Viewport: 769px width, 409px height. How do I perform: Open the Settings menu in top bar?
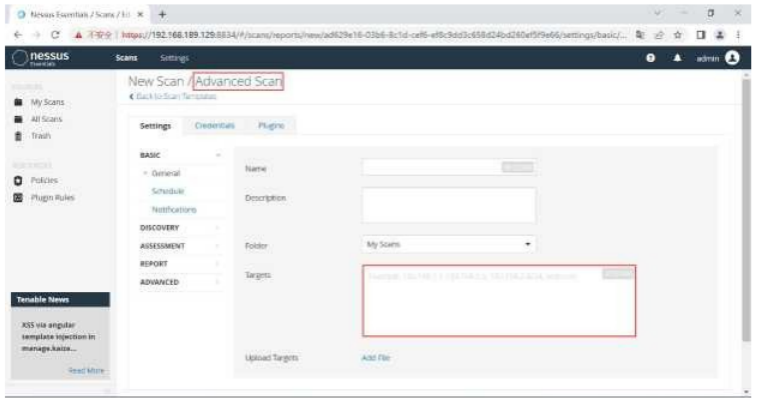click(x=174, y=58)
